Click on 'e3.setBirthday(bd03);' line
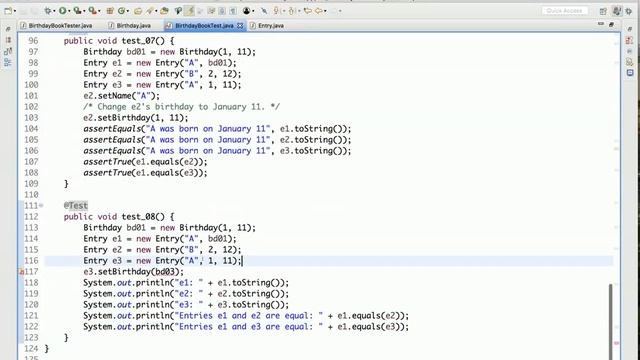Screen dimensions: 640x360 point(133,271)
